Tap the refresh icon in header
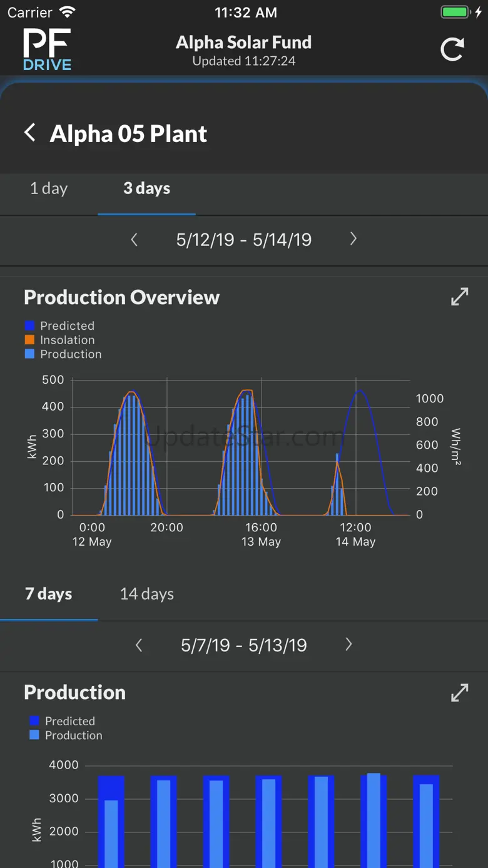The image size is (488, 868). [x=452, y=49]
